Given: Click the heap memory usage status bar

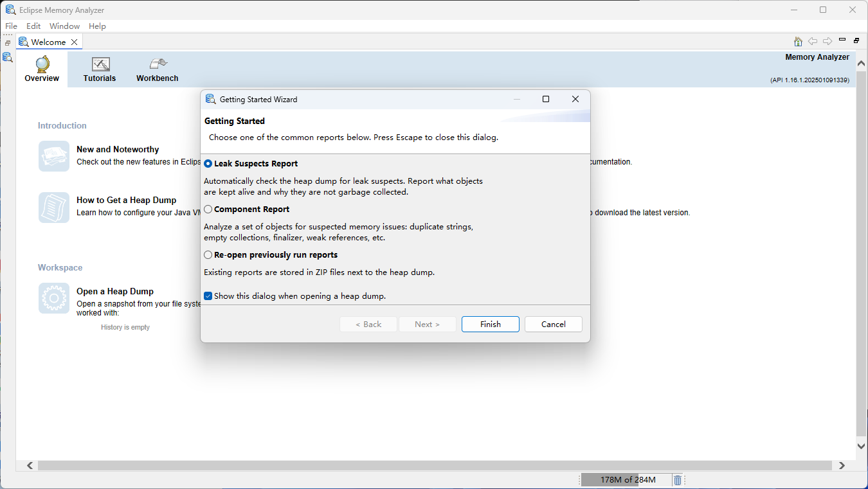Looking at the screenshot, I should point(627,480).
